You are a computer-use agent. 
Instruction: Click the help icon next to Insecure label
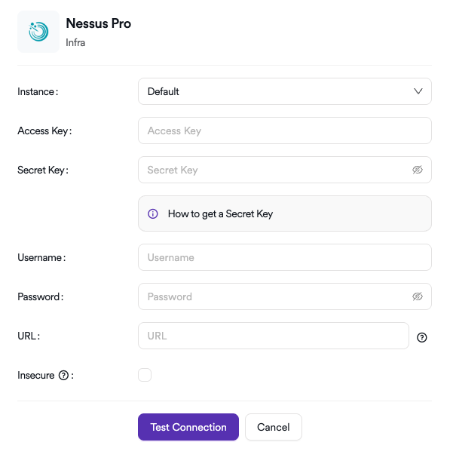point(63,375)
